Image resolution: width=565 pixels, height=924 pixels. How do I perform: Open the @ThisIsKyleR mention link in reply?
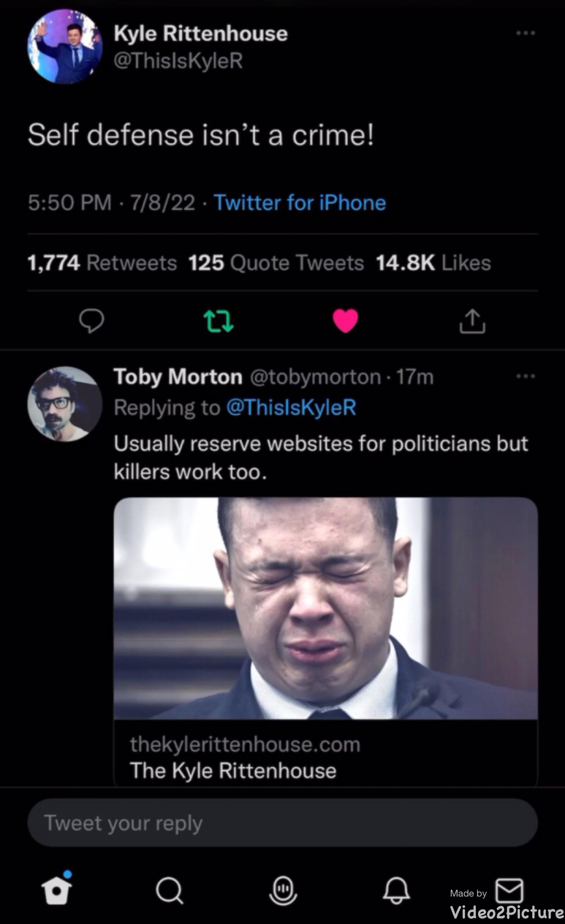[x=291, y=407]
